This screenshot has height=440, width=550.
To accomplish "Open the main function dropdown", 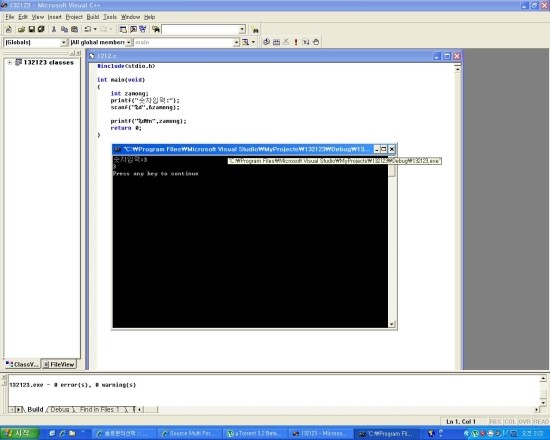I will coord(236,42).
